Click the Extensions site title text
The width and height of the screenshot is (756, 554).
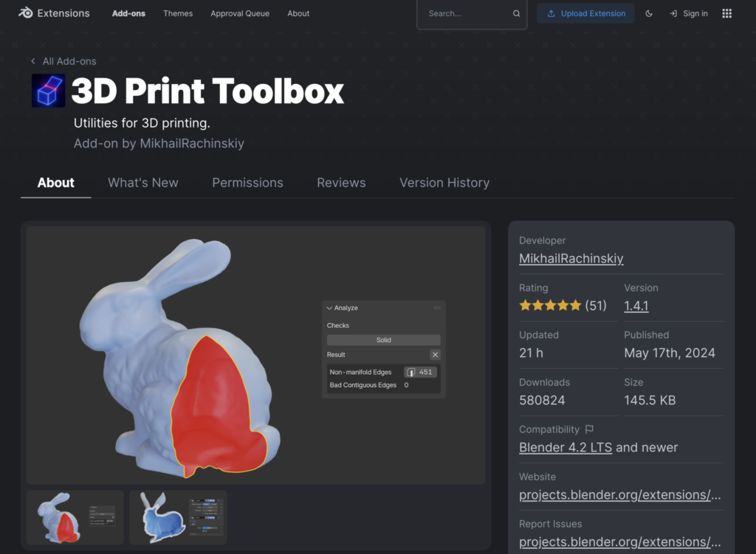tap(63, 13)
